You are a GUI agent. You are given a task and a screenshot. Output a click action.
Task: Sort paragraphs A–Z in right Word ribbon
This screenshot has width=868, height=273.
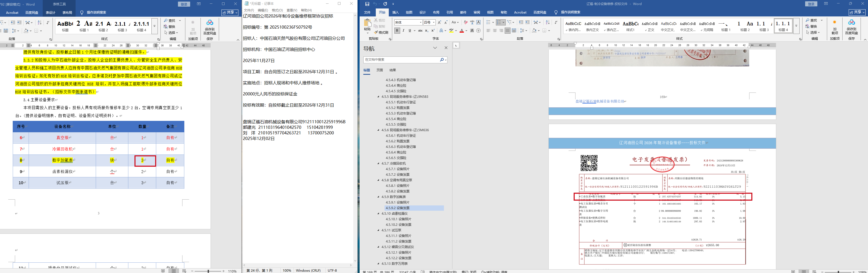tap(548, 22)
